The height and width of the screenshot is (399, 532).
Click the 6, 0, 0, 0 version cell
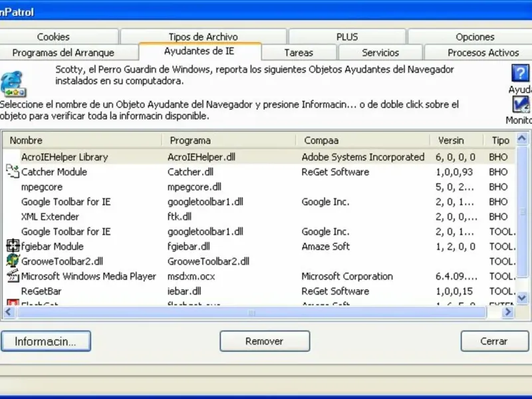tap(456, 157)
